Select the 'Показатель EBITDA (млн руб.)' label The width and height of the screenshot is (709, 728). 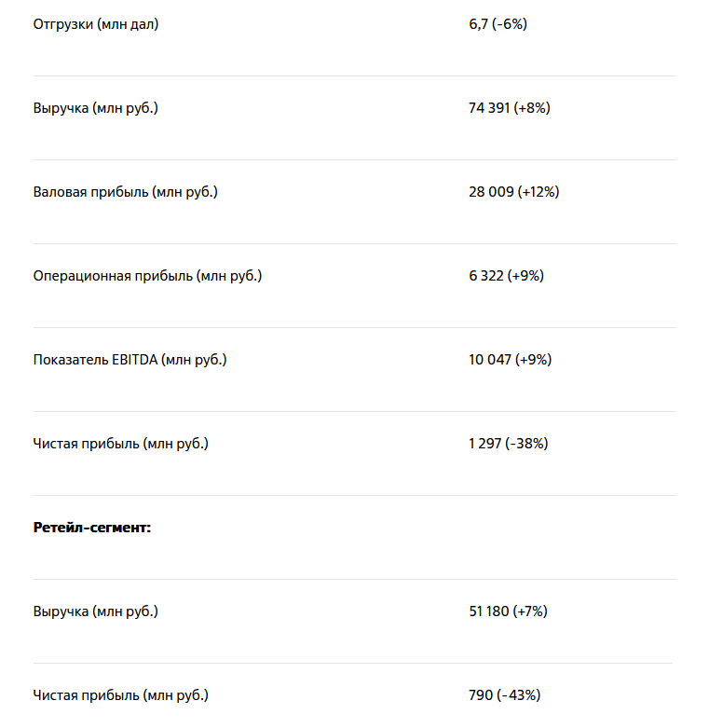[130, 360]
